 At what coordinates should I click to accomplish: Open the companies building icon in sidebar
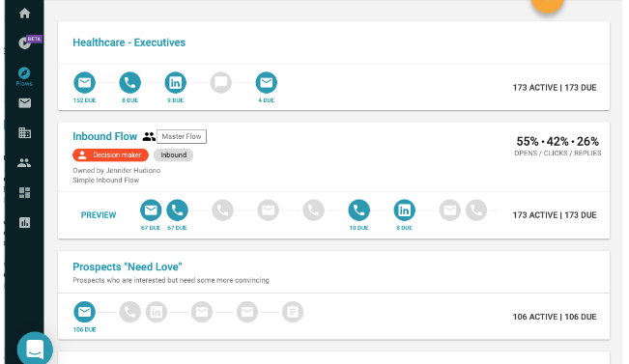(24, 132)
